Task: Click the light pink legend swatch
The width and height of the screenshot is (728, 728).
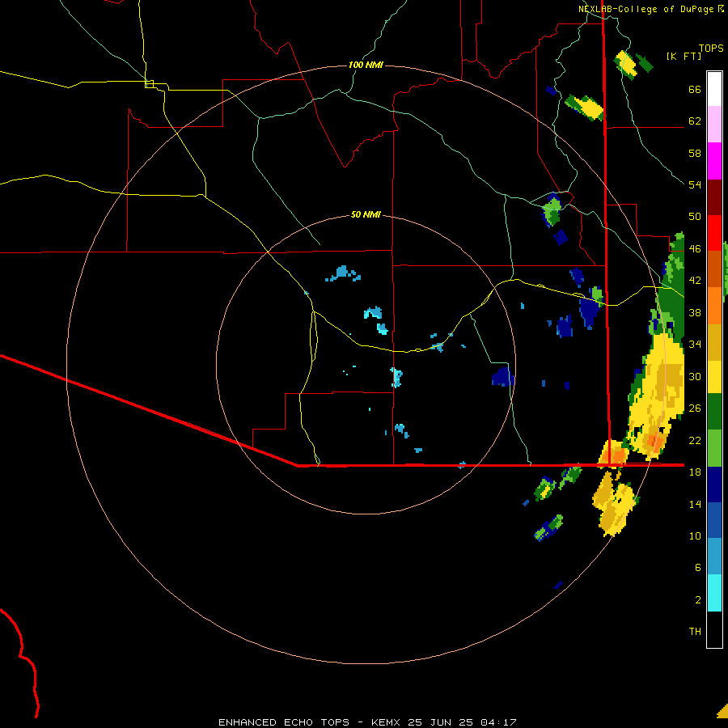Action: 714,125
